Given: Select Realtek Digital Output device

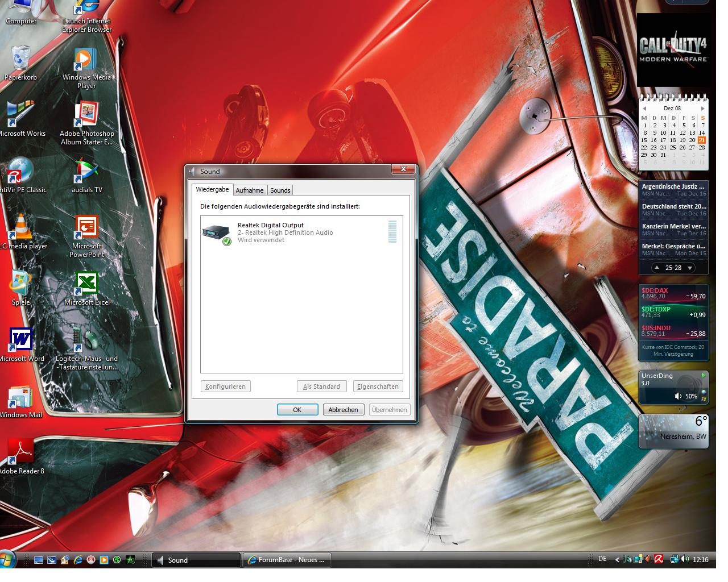Looking at the screenshot, I should click(x=301, y=232).
